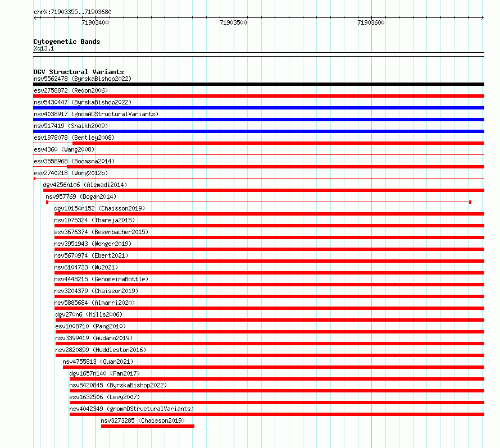Click the left arrow of the coordinate ruler
500x448 pixels.
click(x=35, y=17)
